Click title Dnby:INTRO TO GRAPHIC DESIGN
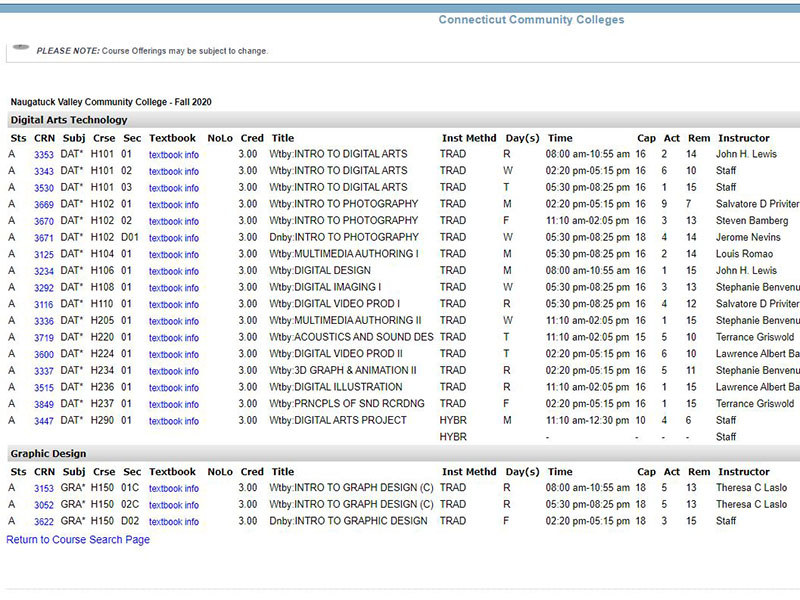The width and height of the screenshot is (800, 600). 348,521
